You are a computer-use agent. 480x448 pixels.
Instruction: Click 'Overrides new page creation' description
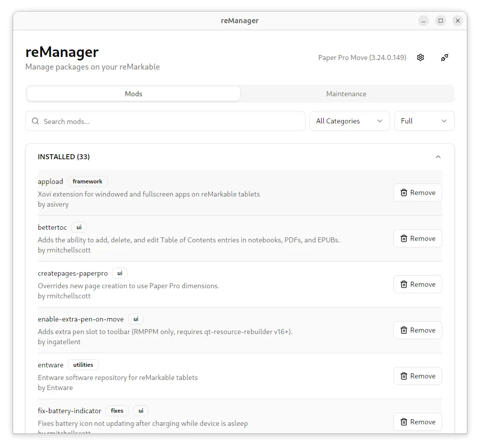click(x=128, y=286)
